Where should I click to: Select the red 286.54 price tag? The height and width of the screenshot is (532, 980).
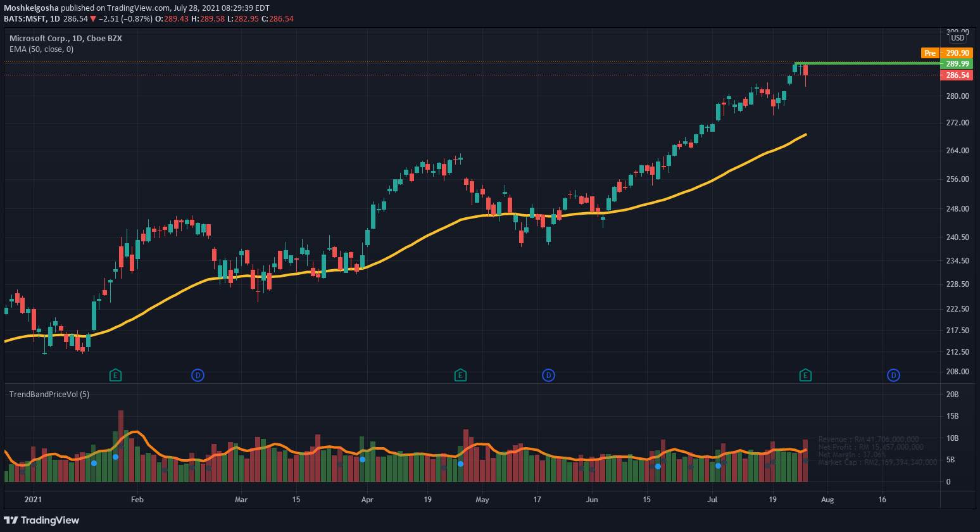(957, 75)
